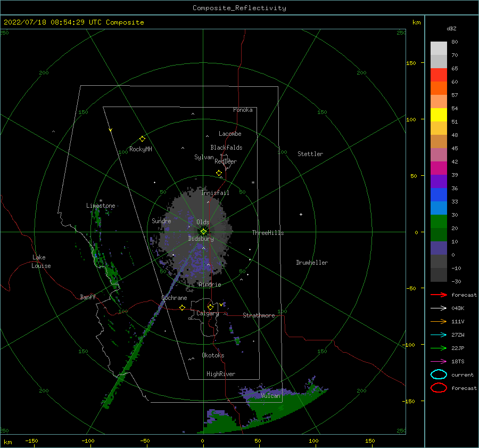Click the ThreeHills city label
Image resolution: width=479 pixels, height=448 pixels.
coord(268,233)
